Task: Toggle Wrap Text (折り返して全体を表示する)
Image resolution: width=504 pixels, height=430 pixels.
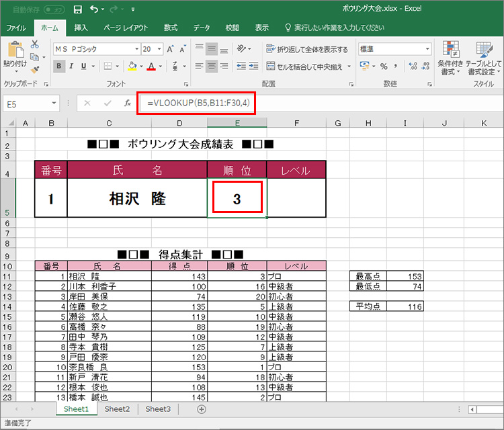Action: [307, 49]
